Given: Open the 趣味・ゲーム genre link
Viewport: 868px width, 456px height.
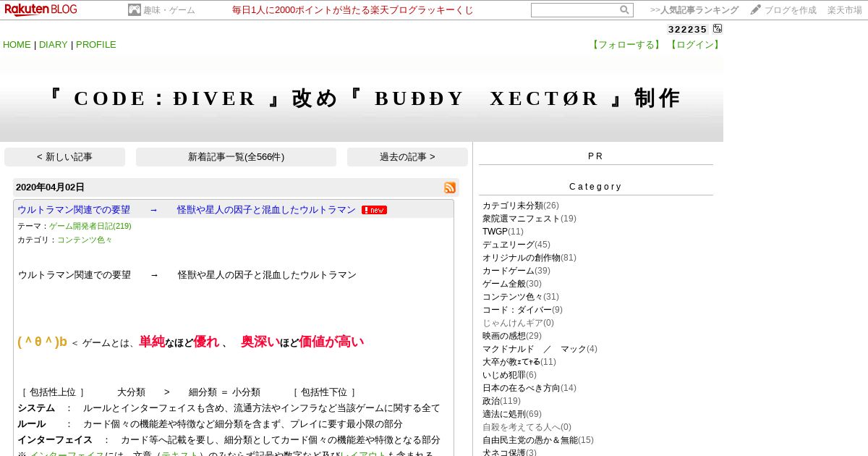Looking at the screenshot, I should pyautogui.click(x=169, y=10).
